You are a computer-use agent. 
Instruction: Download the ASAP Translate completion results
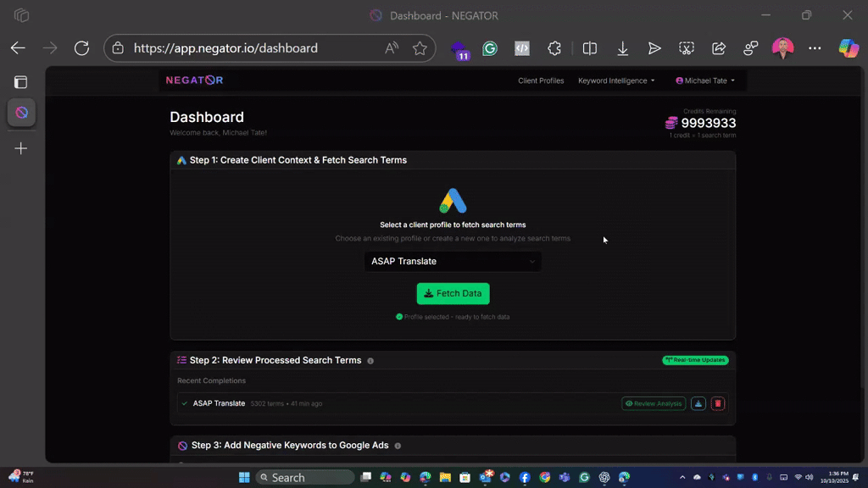[x=698, y=404]
